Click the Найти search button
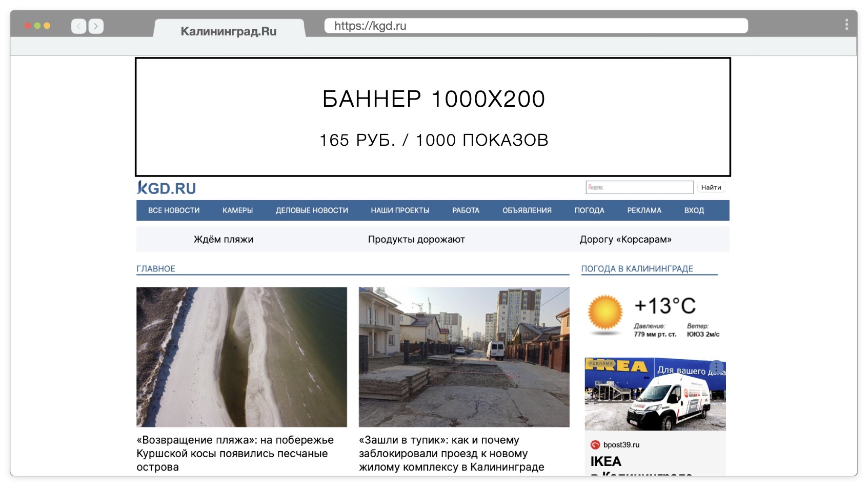Image resolution: width=868 pixels, height=486 pixels. click(711, 187)
